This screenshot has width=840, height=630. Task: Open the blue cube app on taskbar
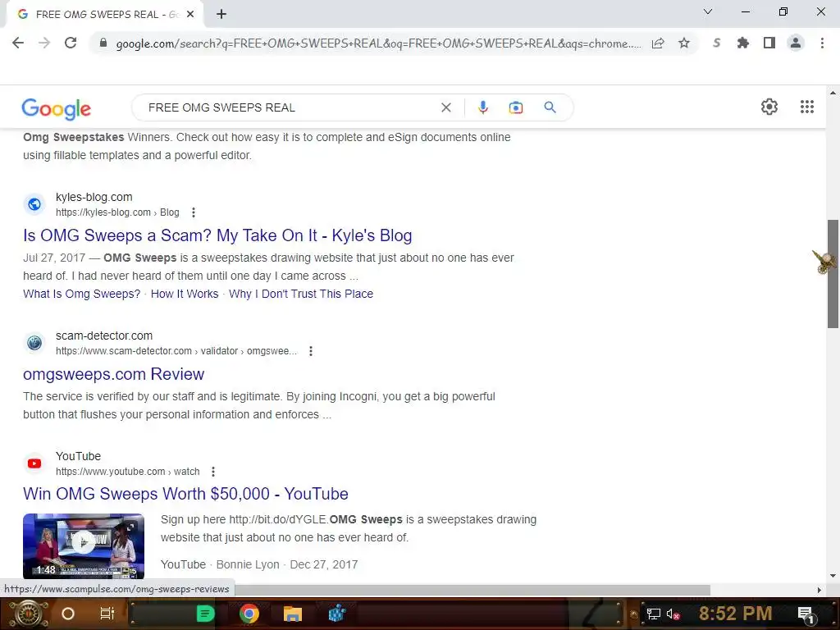click(x=336, y=614)
